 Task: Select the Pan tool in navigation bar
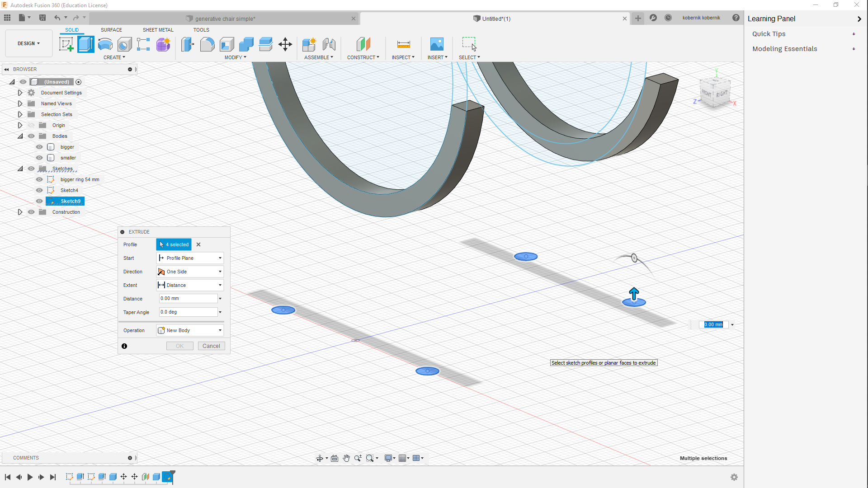click(x=346, y=458)
